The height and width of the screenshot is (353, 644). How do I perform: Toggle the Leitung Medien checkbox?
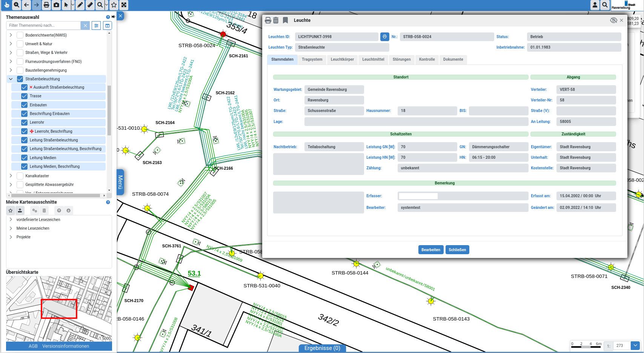24,158
